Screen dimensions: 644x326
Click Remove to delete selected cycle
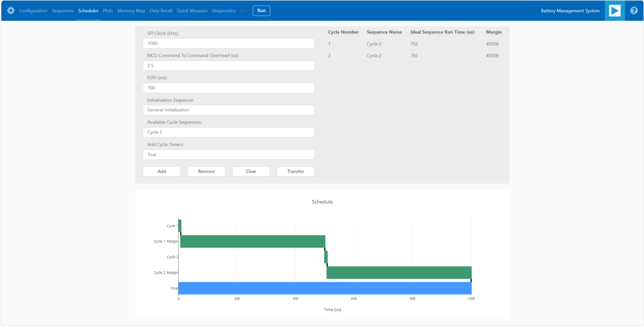click(x=206, y=172)
